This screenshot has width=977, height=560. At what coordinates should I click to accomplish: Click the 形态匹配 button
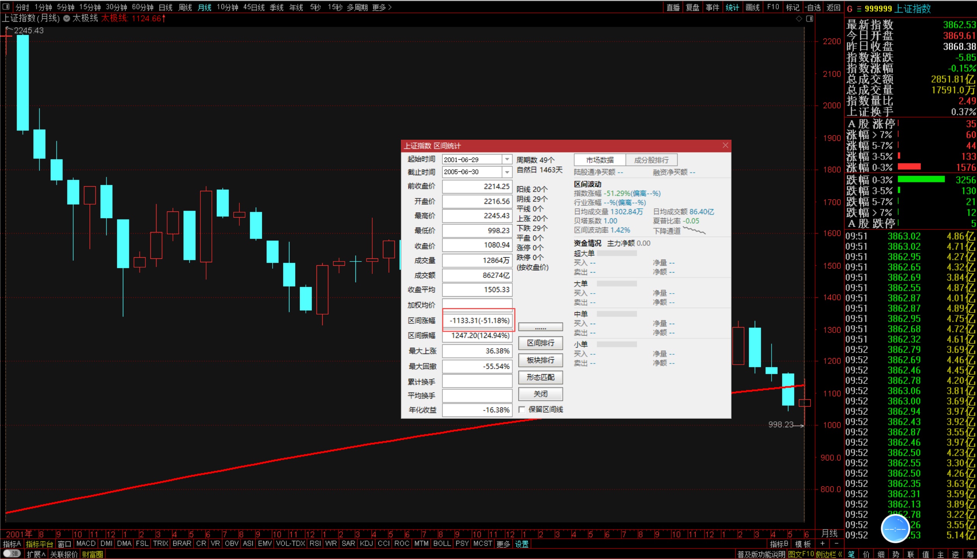click(x=540, y=377)
